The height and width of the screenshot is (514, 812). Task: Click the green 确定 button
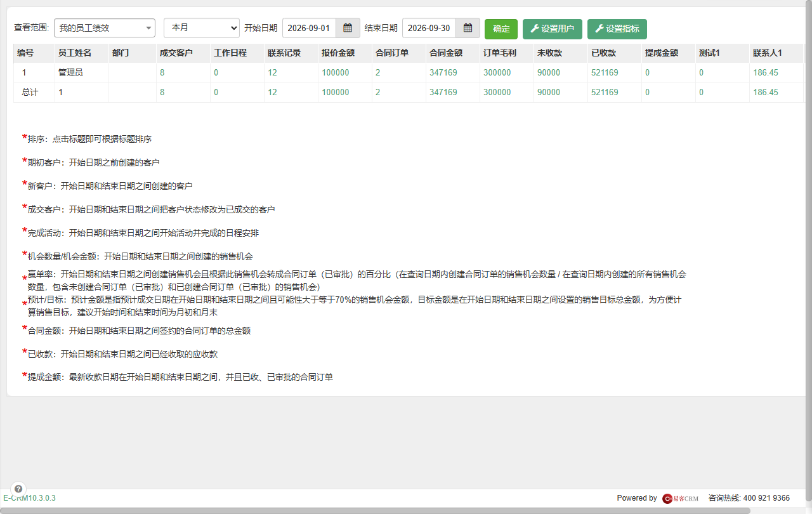(501, 29)
